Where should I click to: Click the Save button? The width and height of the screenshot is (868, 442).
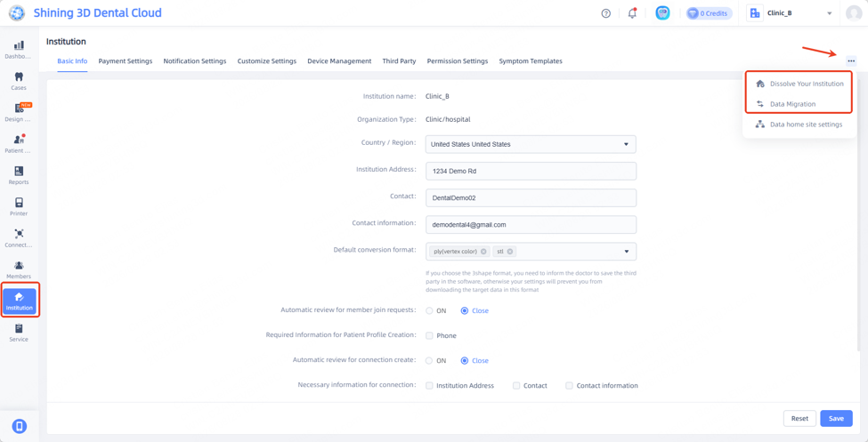(837, 418)
